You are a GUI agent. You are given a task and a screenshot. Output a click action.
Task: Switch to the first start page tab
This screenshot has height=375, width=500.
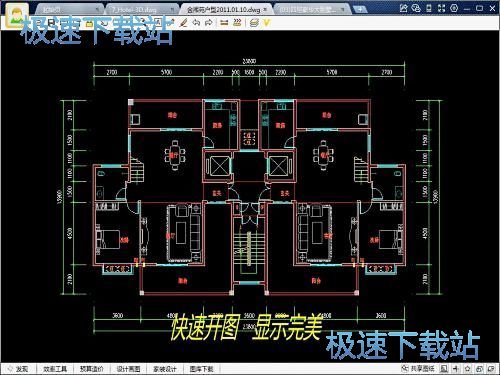68,10
